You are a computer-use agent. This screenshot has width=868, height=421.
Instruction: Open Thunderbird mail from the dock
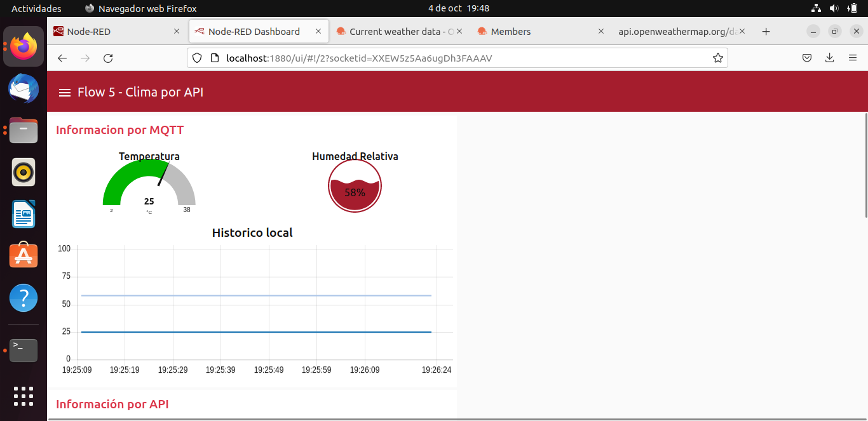click(x=23, y=89)
